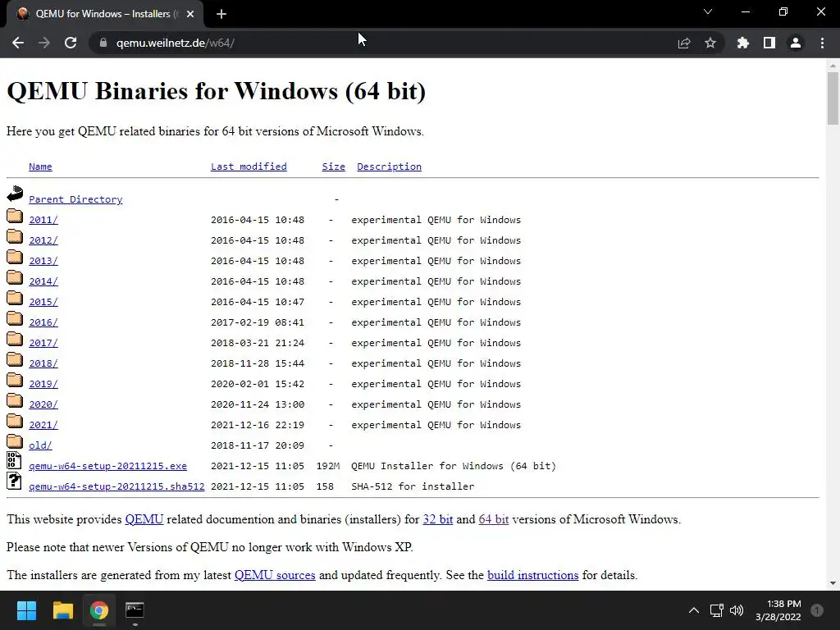
Task: Open the old/ folder link
Action: (40, 445)
